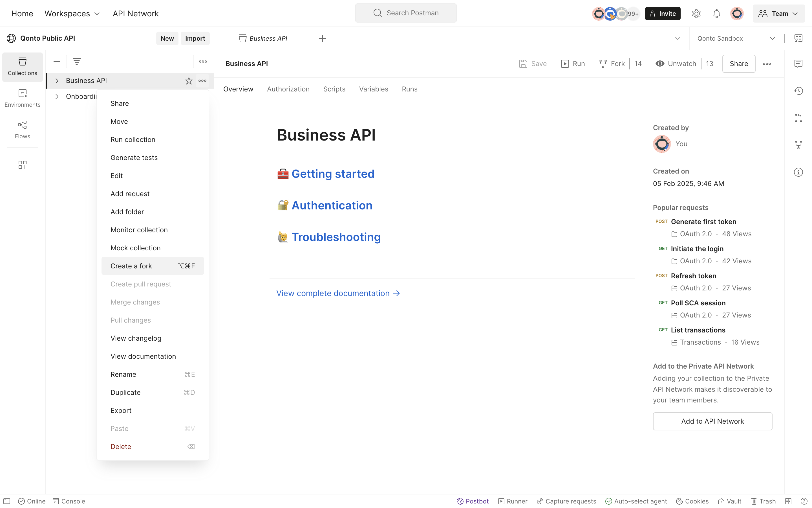
Task: Open View complete documentation link
Action: (338, 293)
